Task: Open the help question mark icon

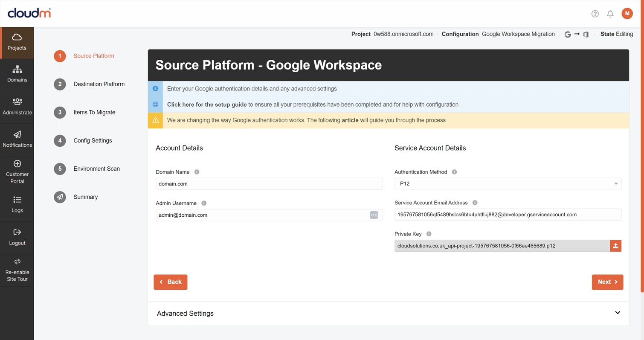Action: pyautogui.click(x=595, y=14)
